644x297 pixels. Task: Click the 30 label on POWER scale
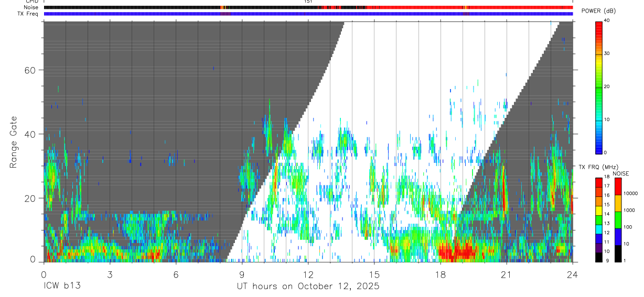tap(608, 54)
